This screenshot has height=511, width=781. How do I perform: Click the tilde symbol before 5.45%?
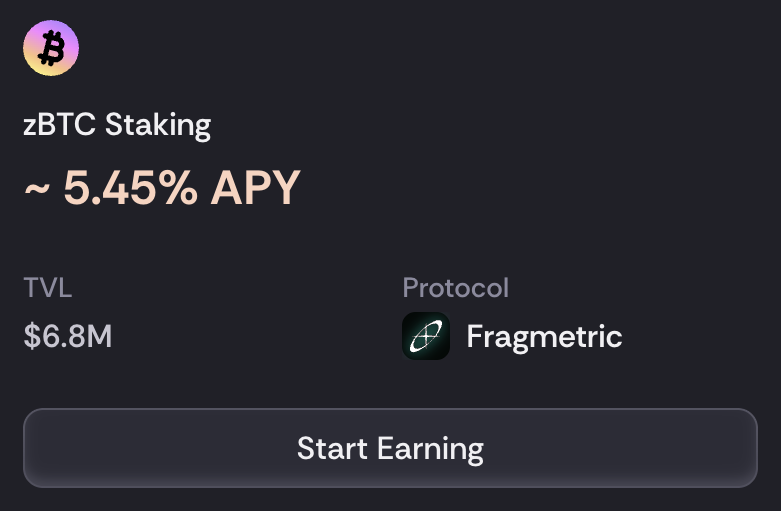click(x=36, y=187)
